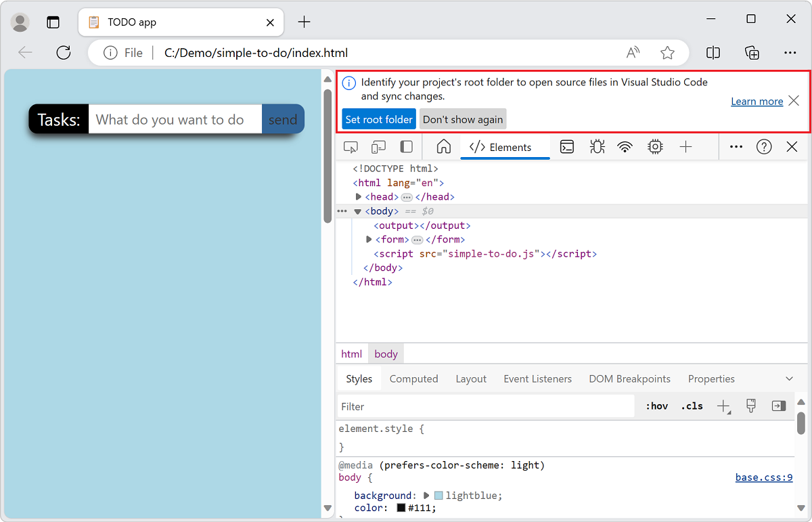Open the Event Listeners tab
The width and height of the screenshot is (812, 522).
[537, 378]
